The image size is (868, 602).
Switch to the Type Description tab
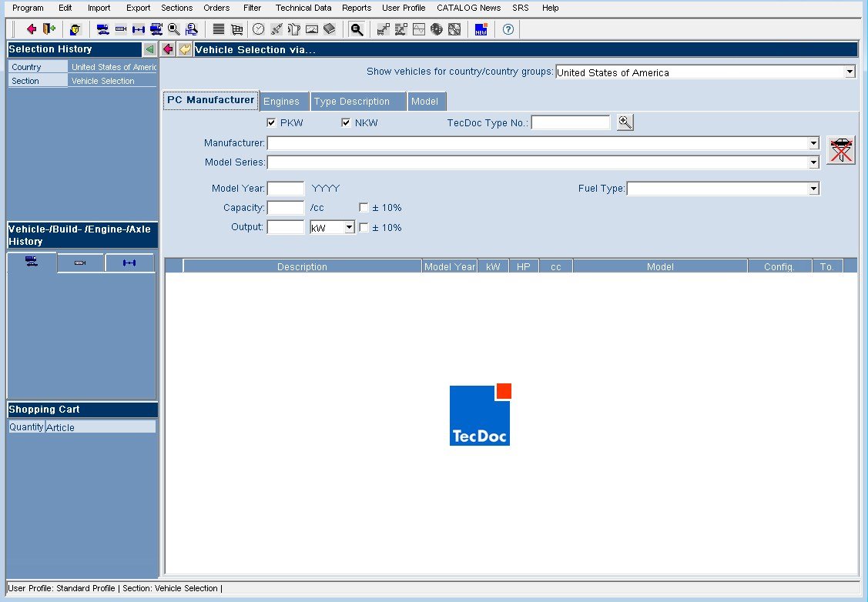click(x=357, y=102)
